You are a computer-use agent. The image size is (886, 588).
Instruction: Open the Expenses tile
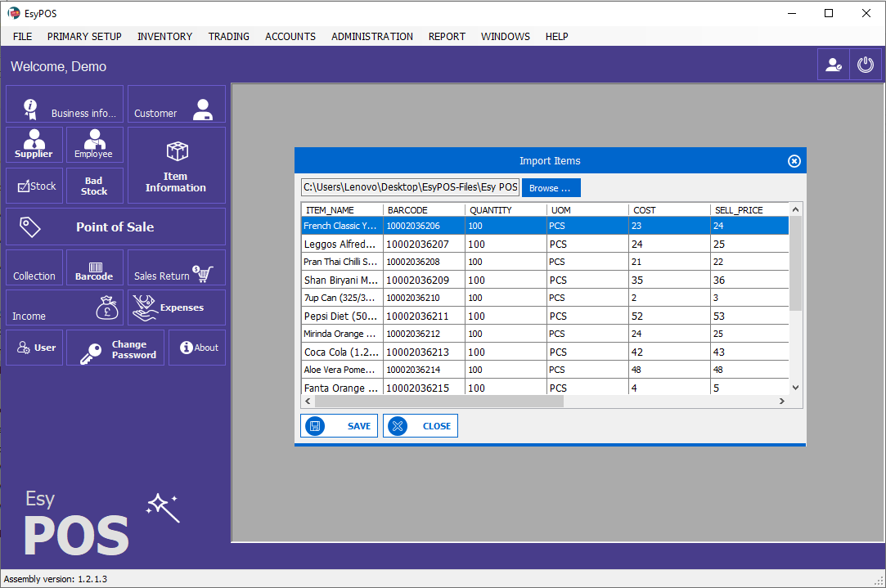click(176, 307)
